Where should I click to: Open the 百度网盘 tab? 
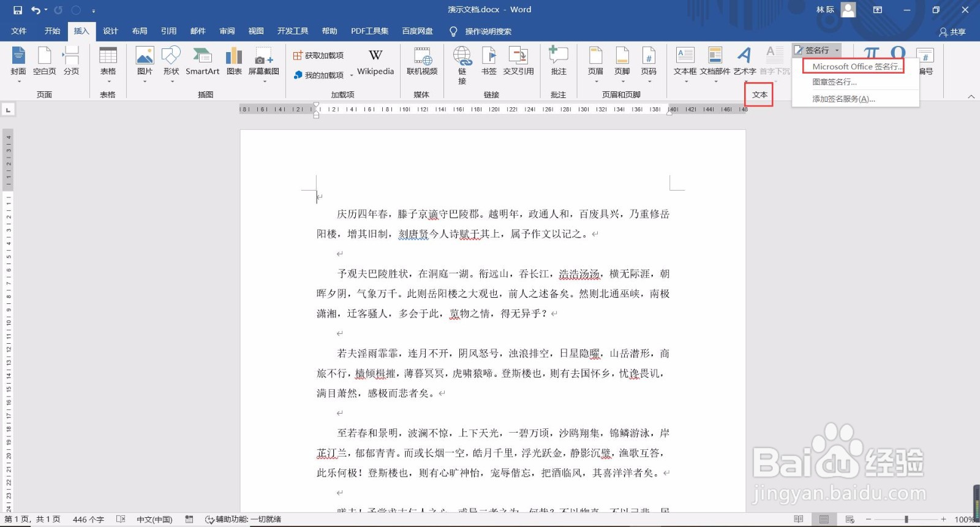point(417,31)
